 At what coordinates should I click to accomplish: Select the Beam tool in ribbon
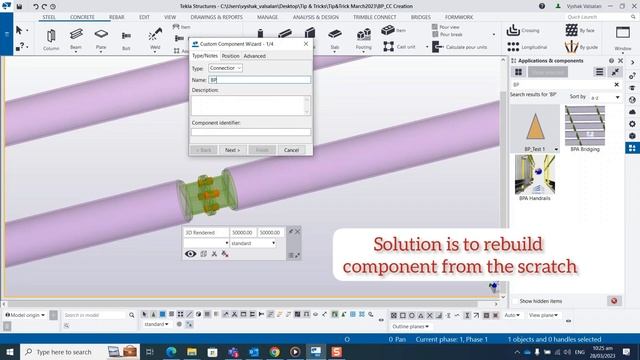76,39
